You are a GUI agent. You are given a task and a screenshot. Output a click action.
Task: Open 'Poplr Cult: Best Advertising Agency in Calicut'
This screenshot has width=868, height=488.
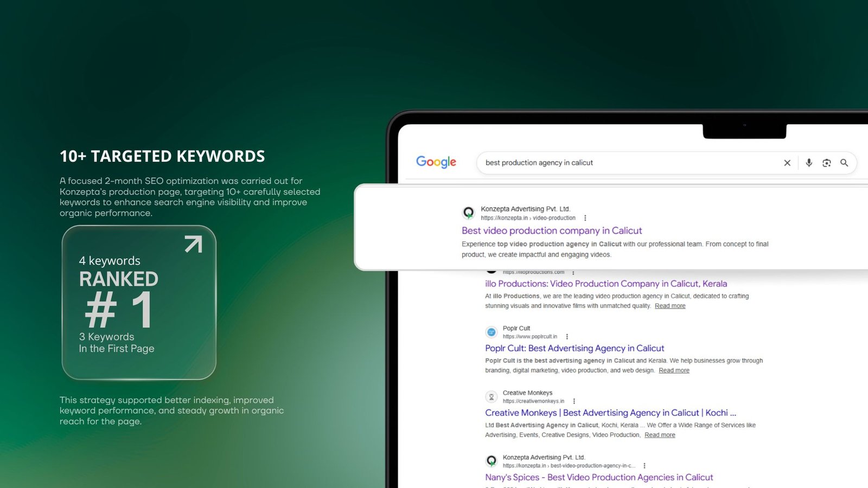[575, 348]
